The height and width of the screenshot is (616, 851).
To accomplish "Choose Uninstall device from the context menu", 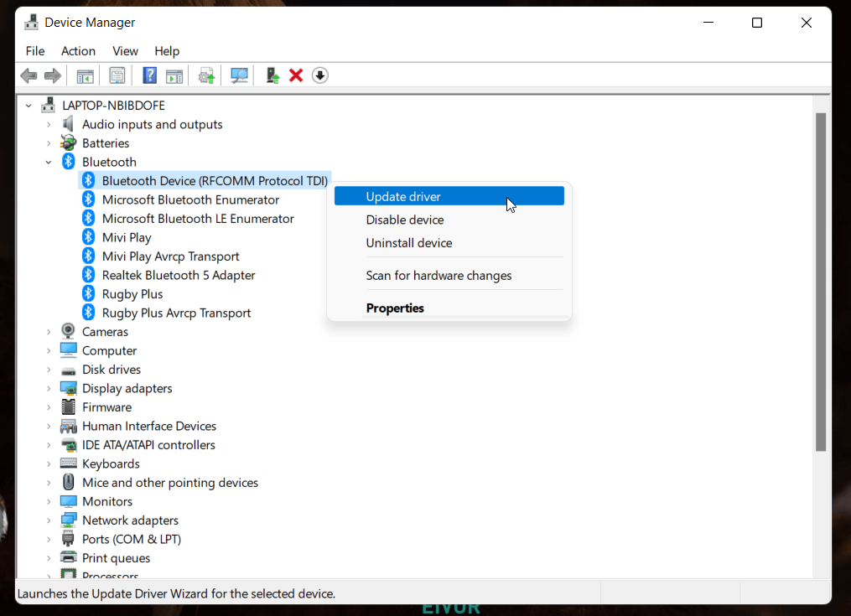I will 449,242.
